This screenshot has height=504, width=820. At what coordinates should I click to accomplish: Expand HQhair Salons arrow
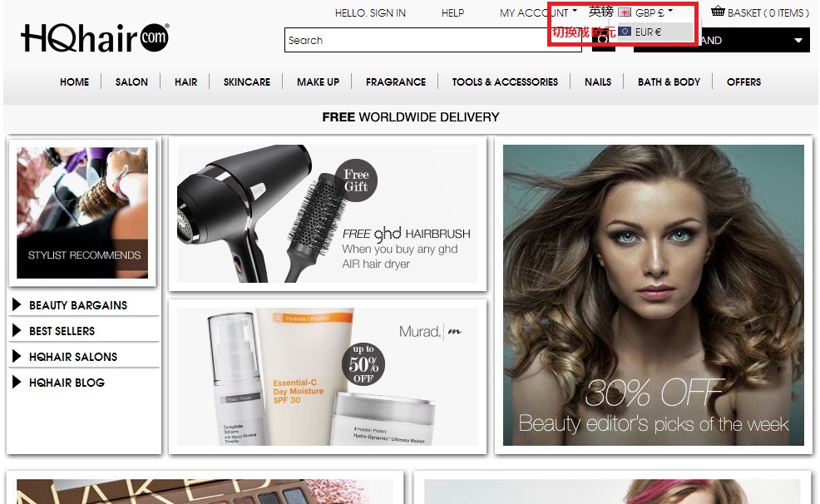16,356
